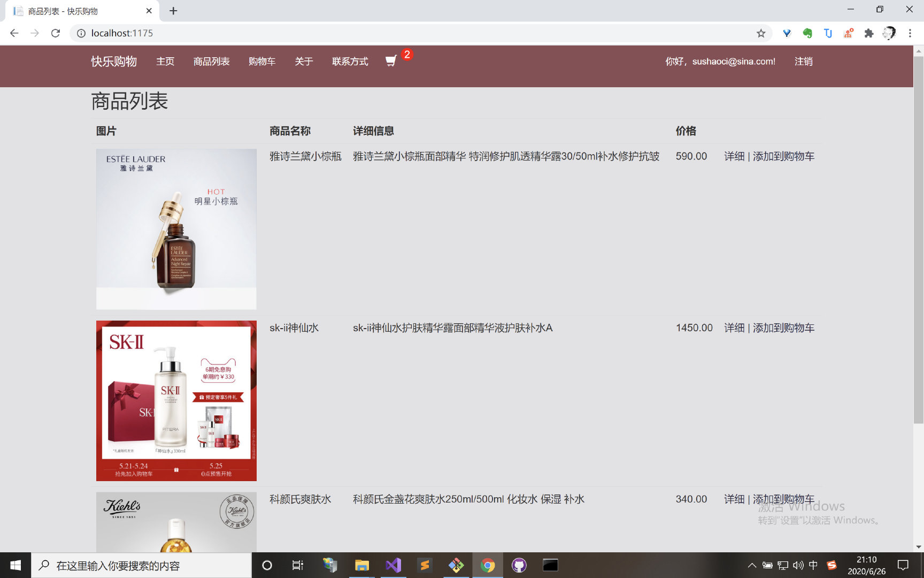Open Task View on the taskbar
Screen dimensions: 924x578
click(x=298, y=565)
